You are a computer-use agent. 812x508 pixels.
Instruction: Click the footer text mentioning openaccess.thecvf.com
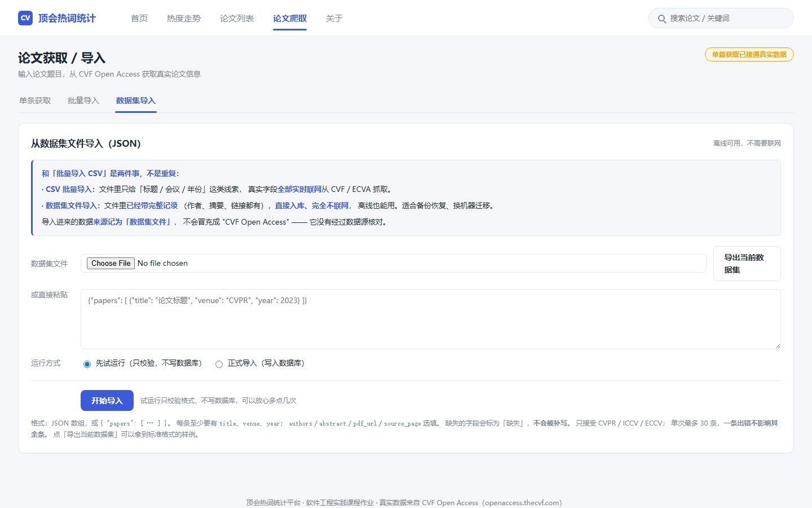tap(404, 502)
